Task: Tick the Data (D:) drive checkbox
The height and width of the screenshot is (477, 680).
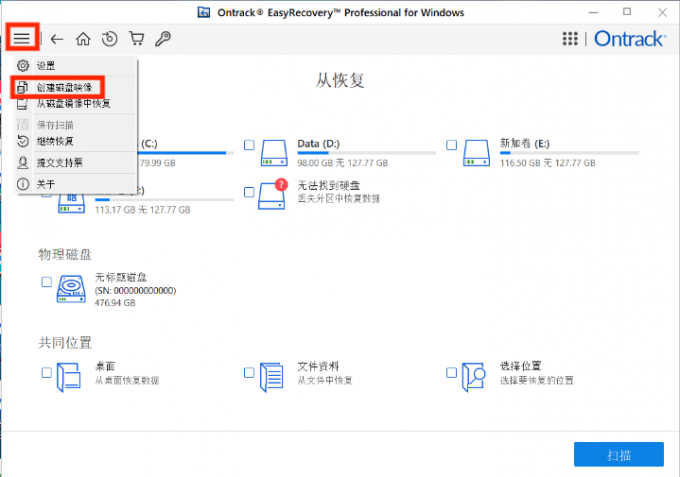Action: pyautogui.click(x=249, y=145)
